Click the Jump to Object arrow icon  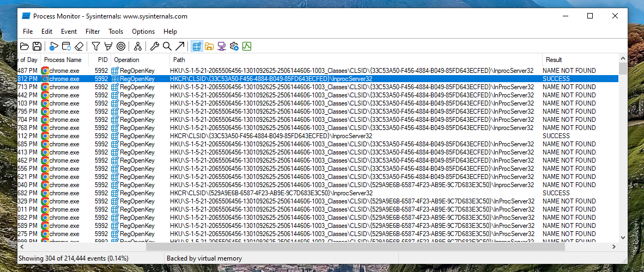[x=180, y=46]
